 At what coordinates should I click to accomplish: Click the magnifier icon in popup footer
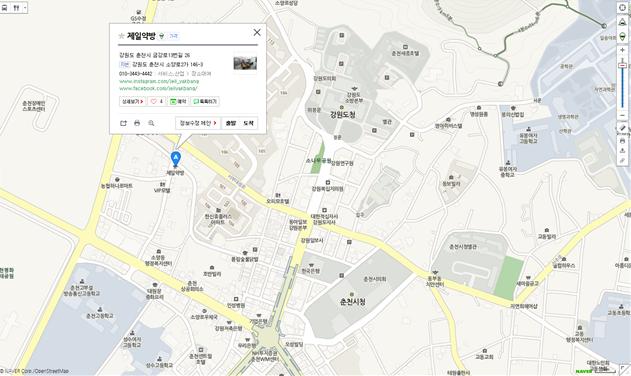(x=151, y=123)
